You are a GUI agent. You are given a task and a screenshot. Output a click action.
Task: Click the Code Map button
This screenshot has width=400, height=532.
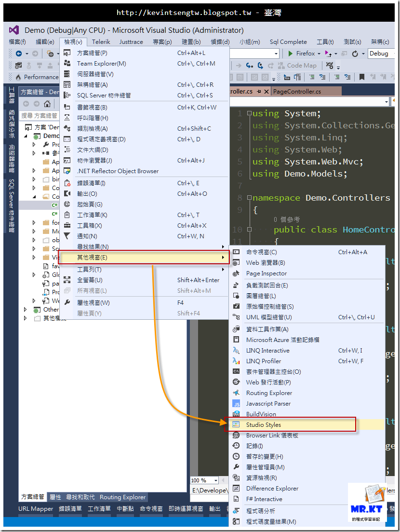(297, 66)
